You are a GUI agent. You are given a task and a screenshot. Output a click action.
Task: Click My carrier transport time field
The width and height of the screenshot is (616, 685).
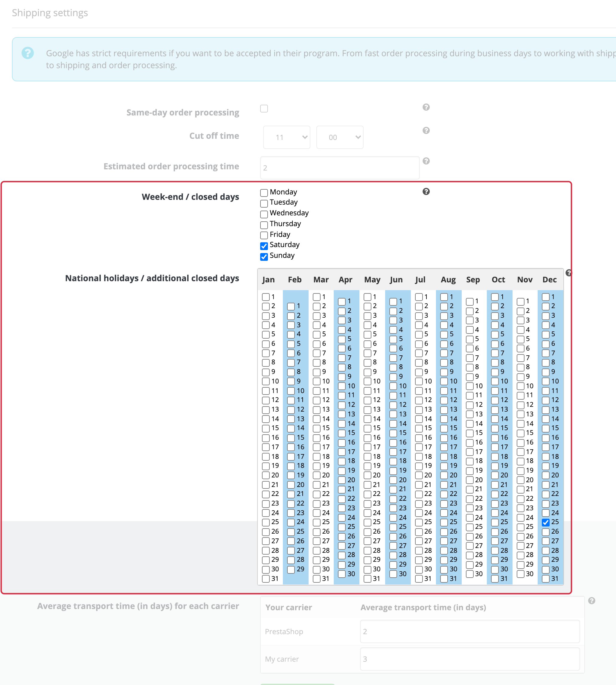(x=470, y=659)
